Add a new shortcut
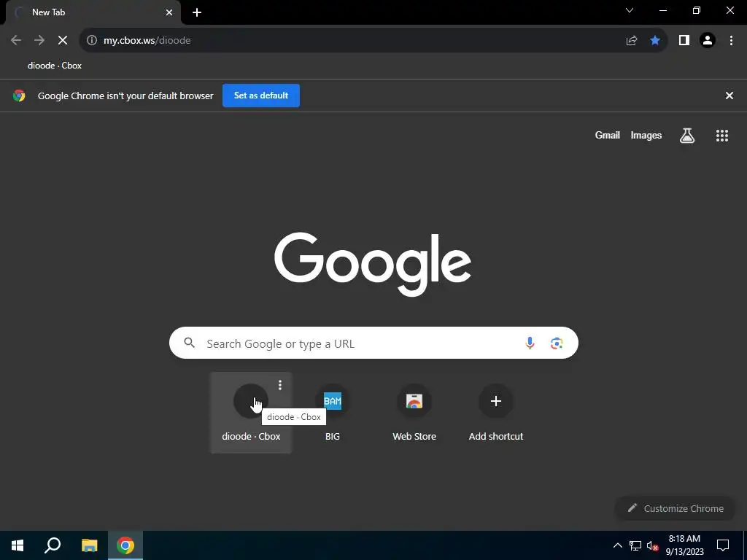The image size is (747, 560). tap(496, 413)
